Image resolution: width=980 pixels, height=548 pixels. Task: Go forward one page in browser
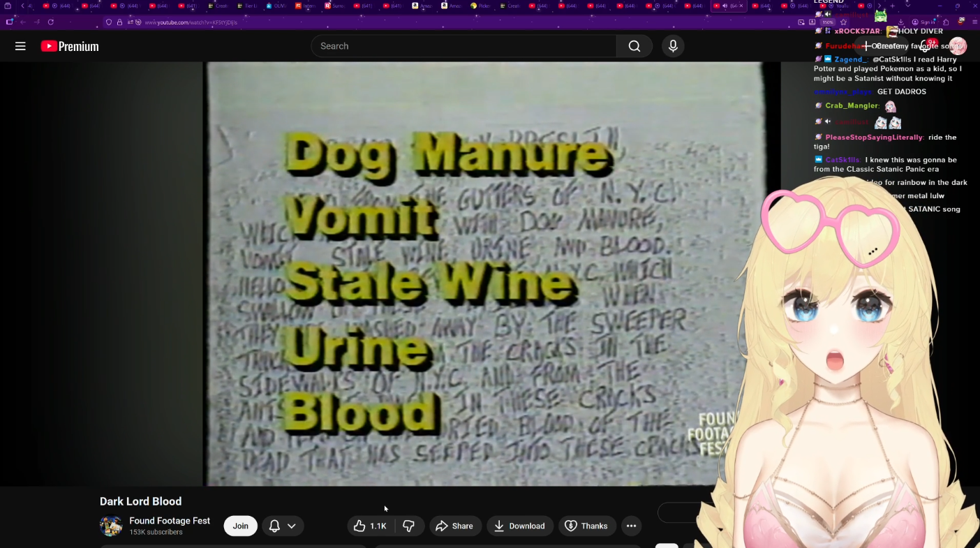[x=37, y=22]
